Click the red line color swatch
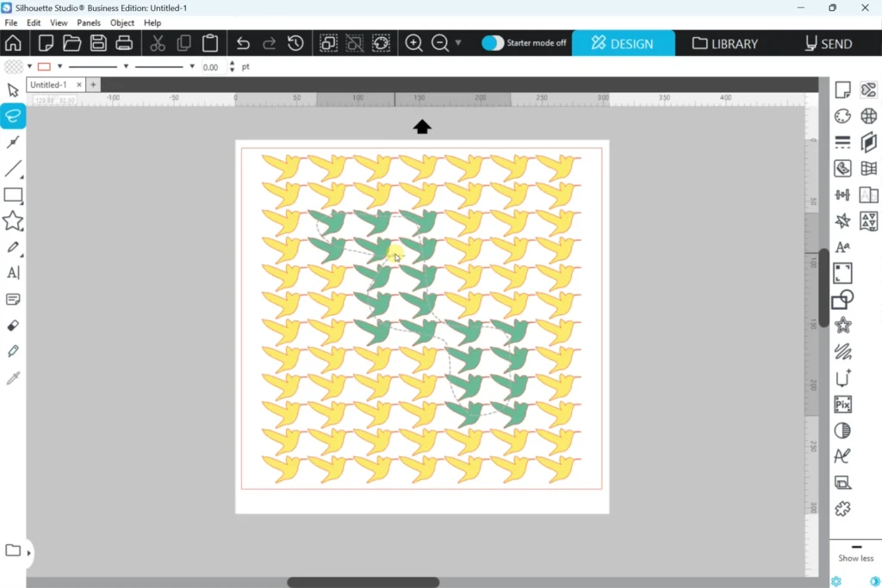The width and height of the screenshot is (882, 588). [44, 66]
